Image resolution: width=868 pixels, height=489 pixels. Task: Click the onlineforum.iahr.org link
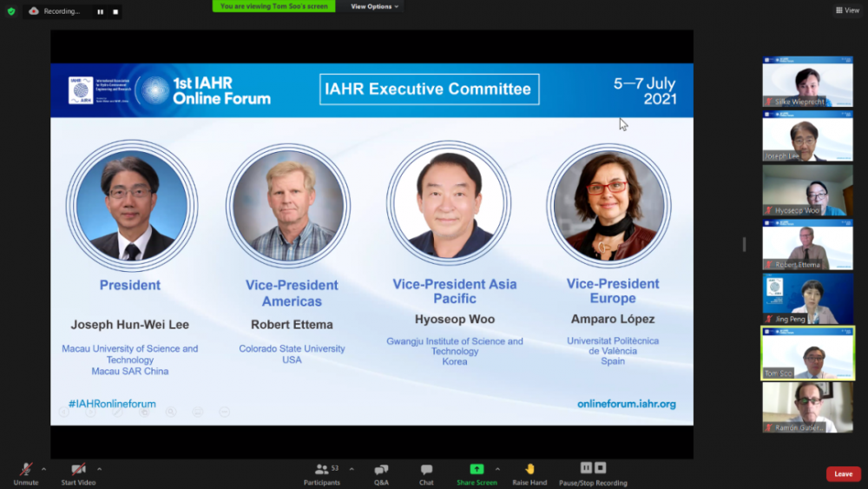[626, 404]
